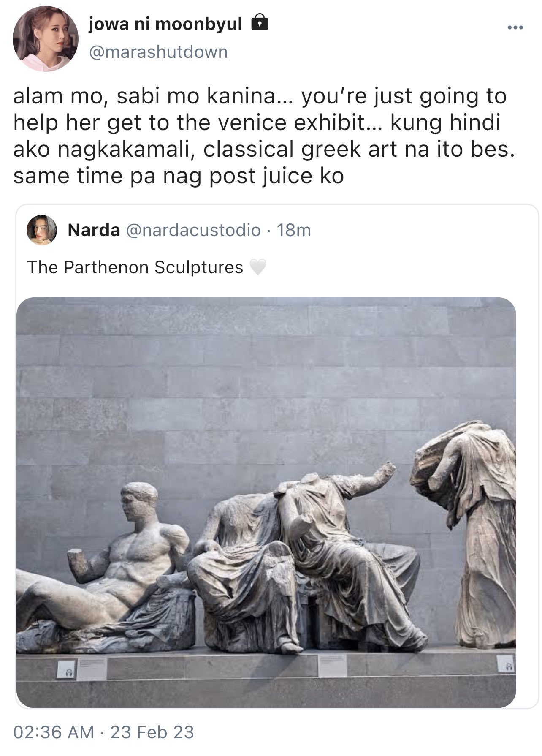Click the 18m timestamp on quoted tweet
The image size is (542, 756).
click(294, 230)
